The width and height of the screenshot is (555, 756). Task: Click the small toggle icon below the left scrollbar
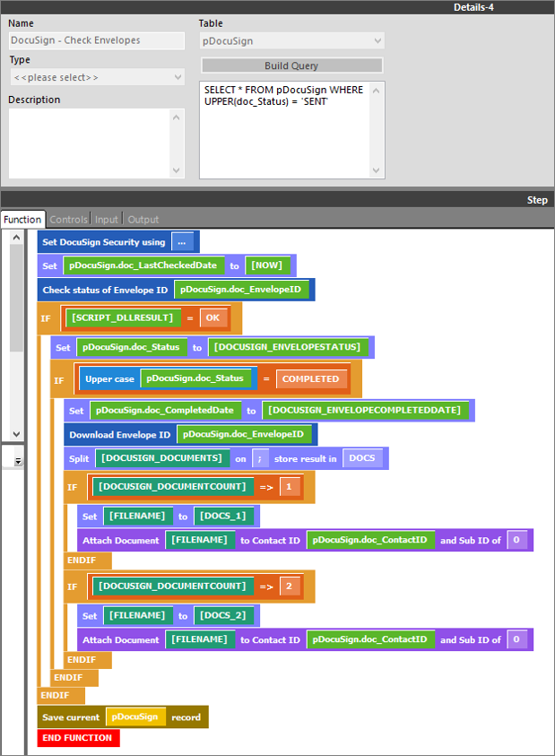(18, 462)
